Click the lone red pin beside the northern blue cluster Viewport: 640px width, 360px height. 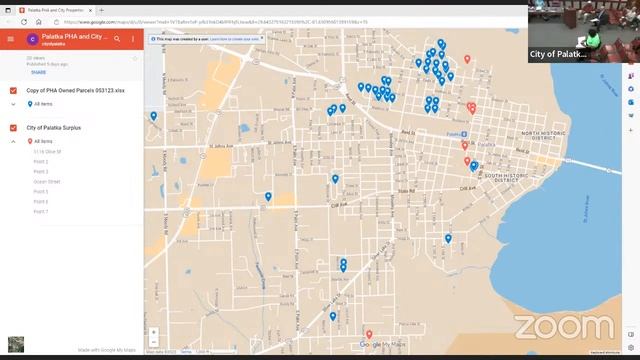click(x=467, y=59)
